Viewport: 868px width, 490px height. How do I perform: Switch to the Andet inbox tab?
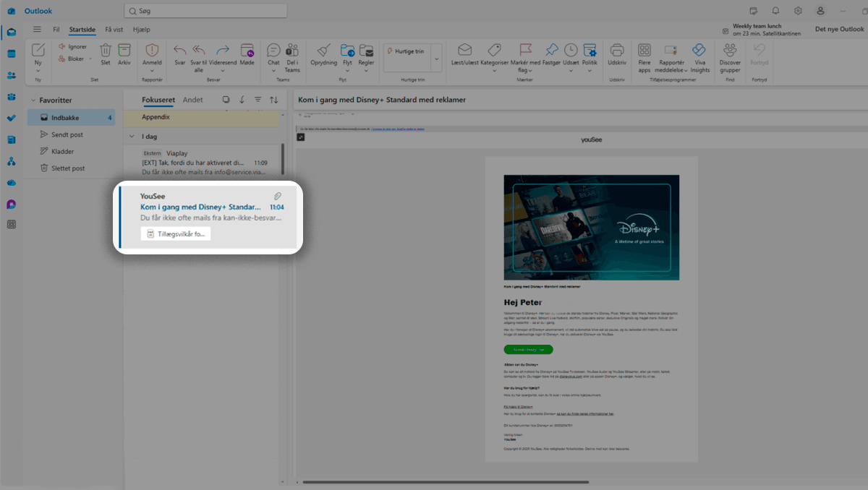[x=193, y=100]
